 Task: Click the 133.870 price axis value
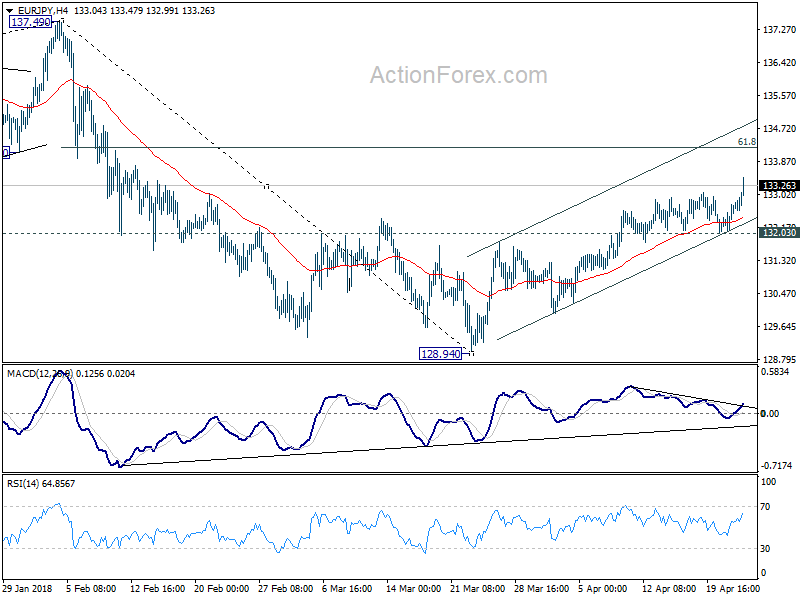coord(779,162)
